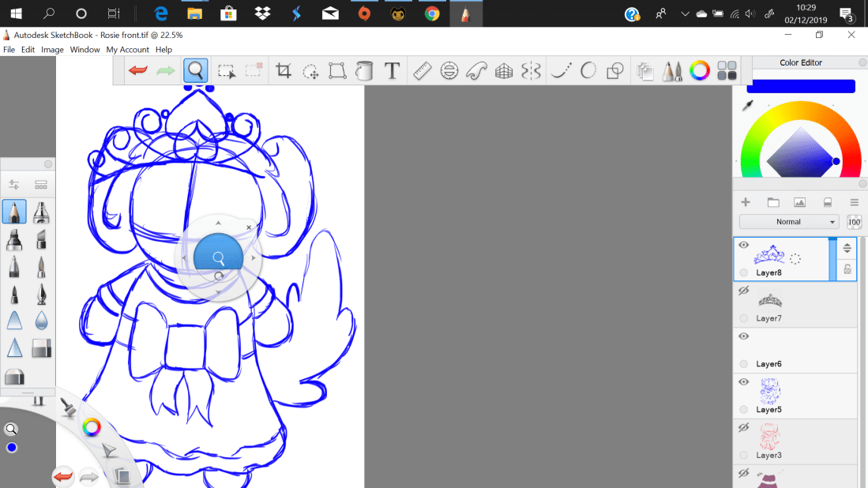This screenshot has width=868, height=488.
Task: Open the Window menu
Action: click(x=85, y=50)
